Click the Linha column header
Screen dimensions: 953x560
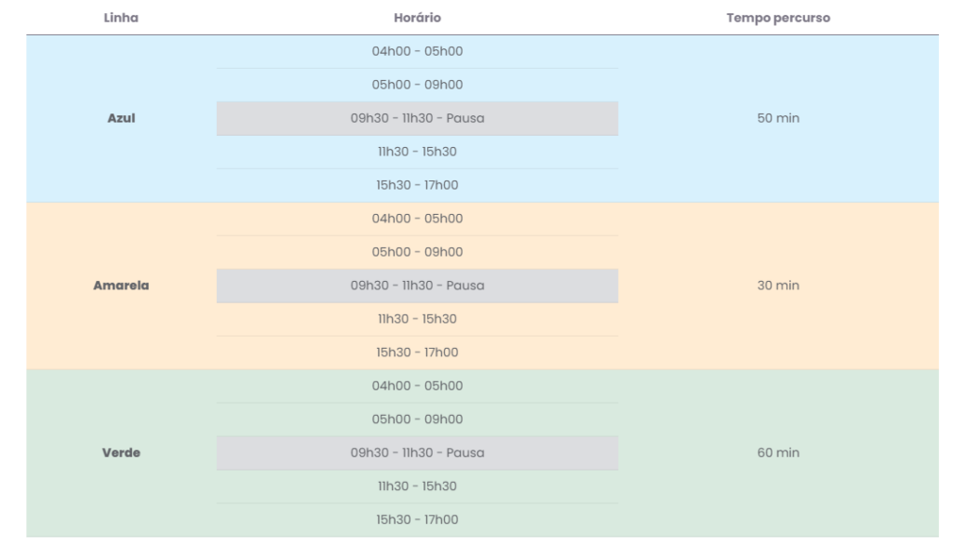tap(121, 18)
